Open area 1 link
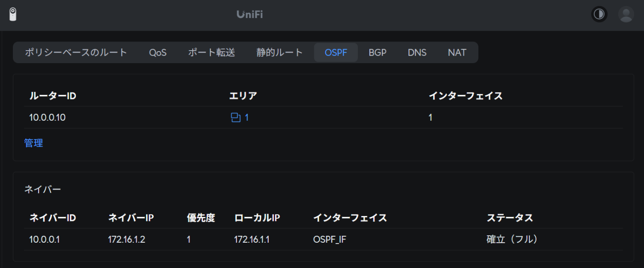Screen dimensions: 644x268 pyautogui.click(x=247, y=117)
